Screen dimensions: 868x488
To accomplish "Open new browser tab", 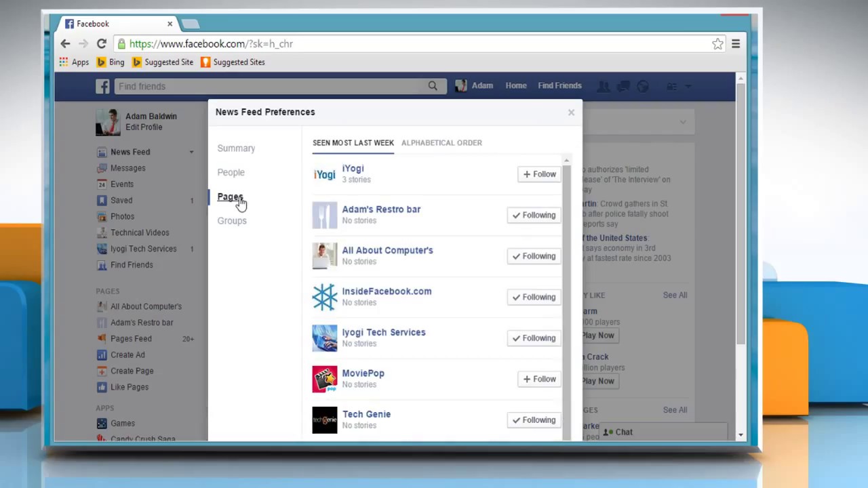I will pos(191,24).
